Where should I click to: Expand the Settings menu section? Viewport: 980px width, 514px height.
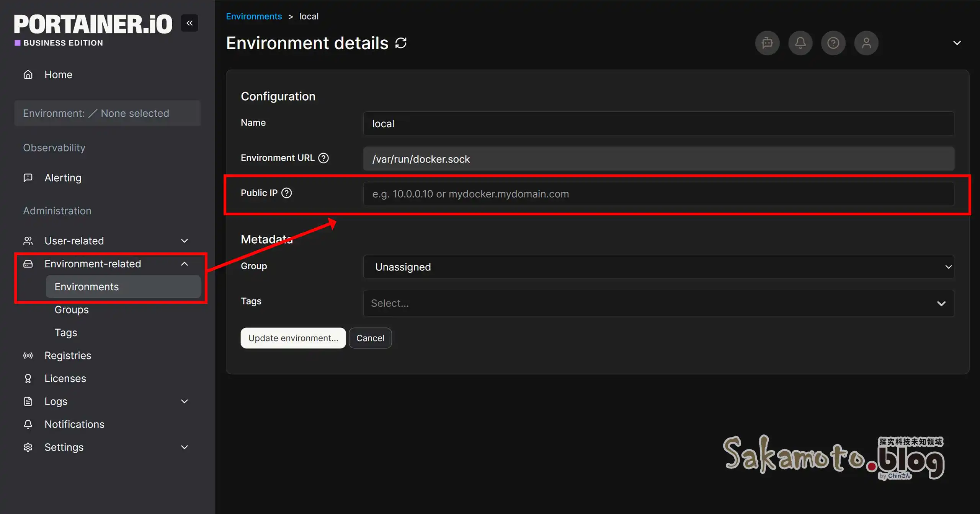[x=184, y=447]
